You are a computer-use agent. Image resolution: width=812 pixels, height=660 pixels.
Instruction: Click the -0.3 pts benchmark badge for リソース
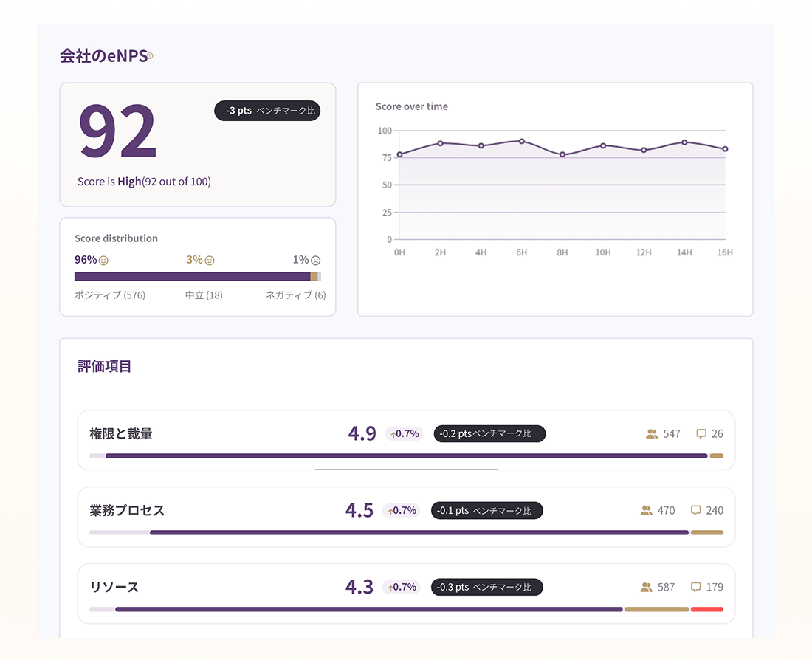click(486, 587)
